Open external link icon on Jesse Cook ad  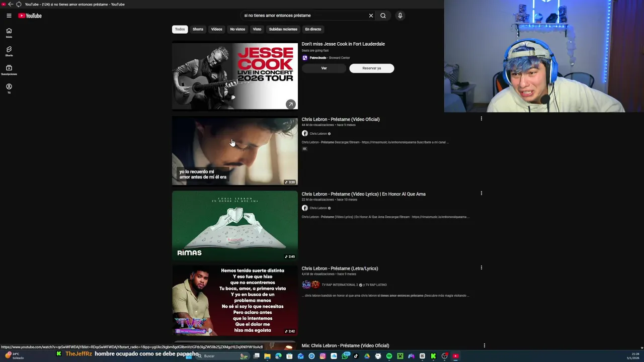[x=290, y=104]
